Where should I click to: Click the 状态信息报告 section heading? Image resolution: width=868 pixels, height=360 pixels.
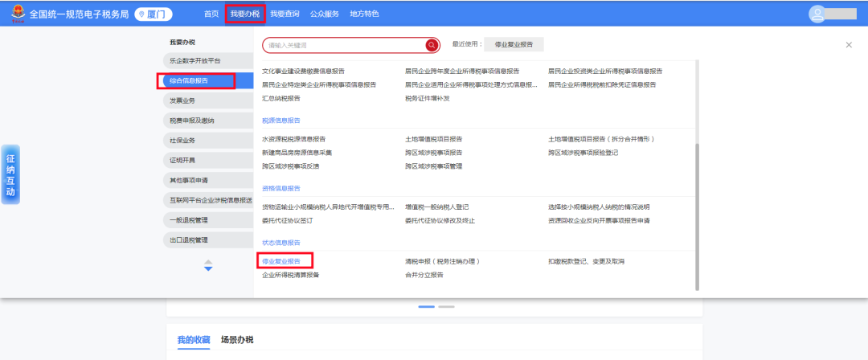click(281, 243)
